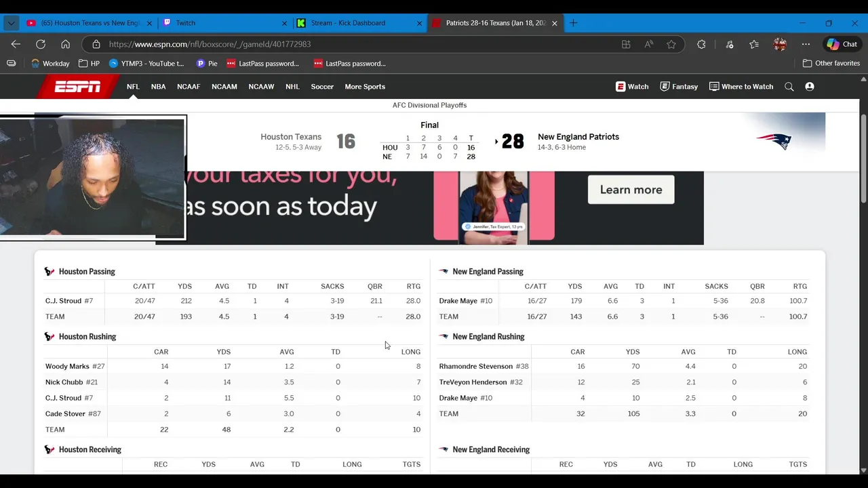Open ESPN Fantasy
The width and height of the screenshot is (868, 488).
click(x=679, y=87)
